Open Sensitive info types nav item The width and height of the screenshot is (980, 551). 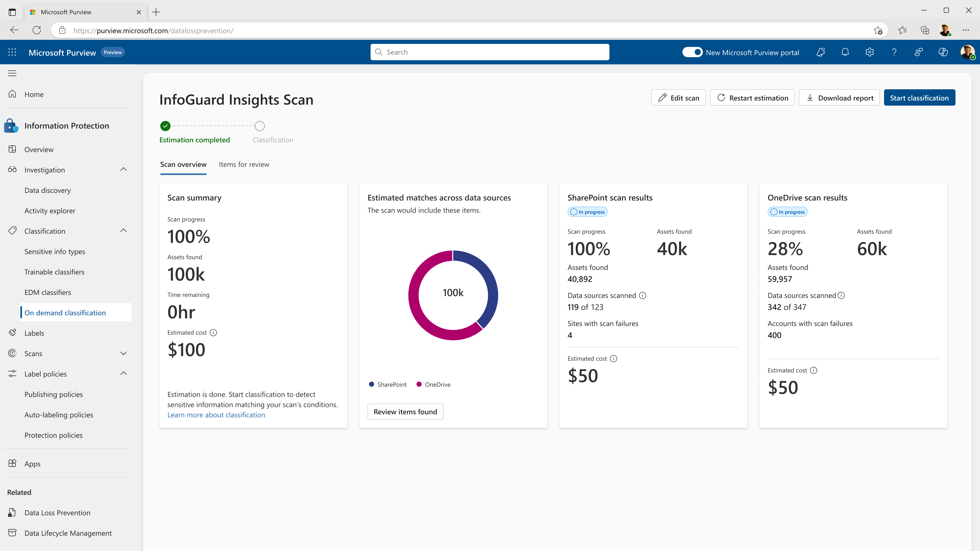click(55, 251)
